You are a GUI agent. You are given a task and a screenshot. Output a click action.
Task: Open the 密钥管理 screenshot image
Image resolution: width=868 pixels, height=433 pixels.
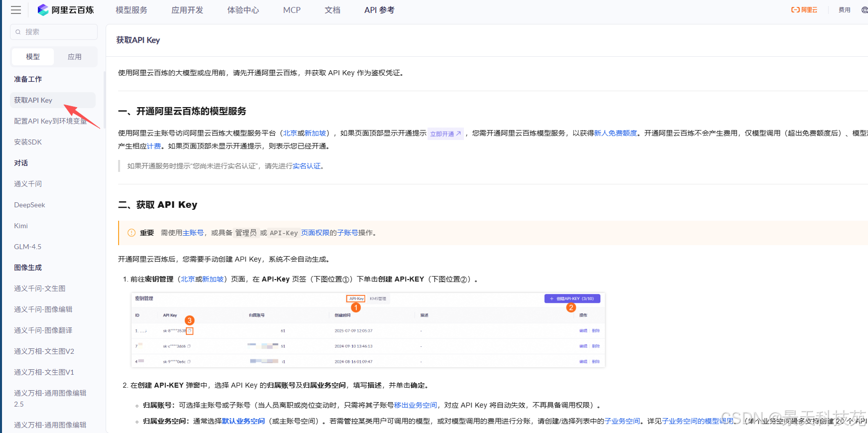pyautogui.click(x=368, y=330)
